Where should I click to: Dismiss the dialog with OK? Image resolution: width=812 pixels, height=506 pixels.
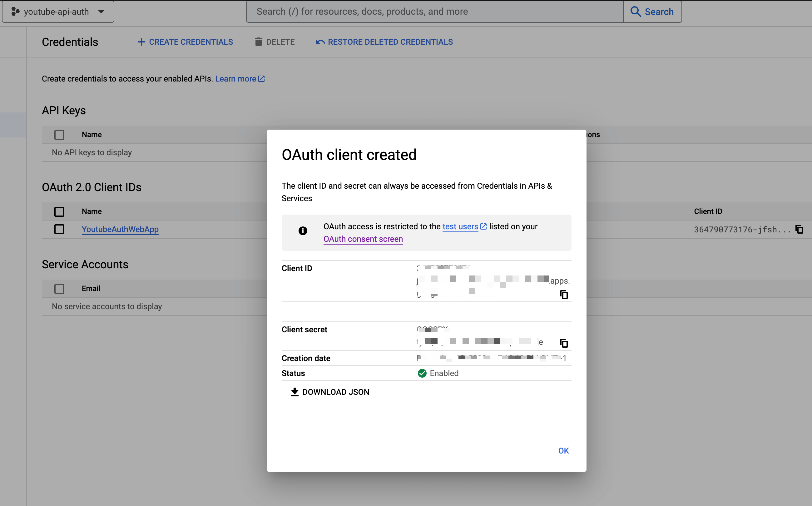click(x=563, y=450)
